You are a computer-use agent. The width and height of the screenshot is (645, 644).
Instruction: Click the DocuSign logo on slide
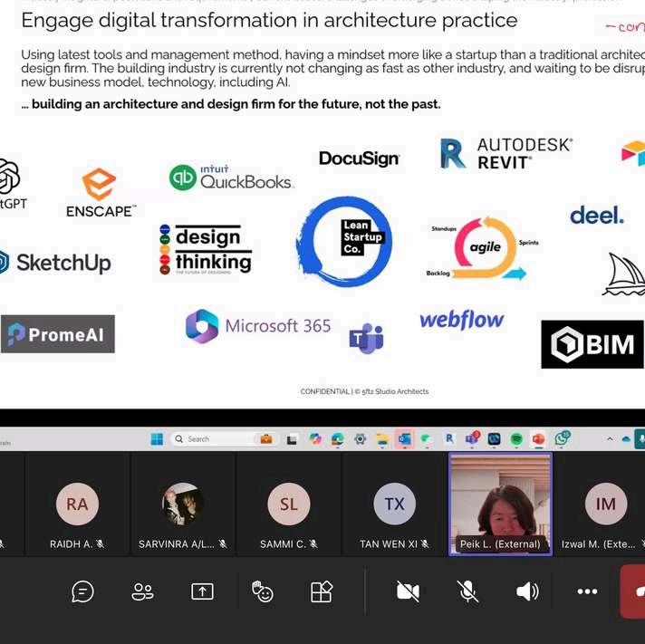pos(359,159)
